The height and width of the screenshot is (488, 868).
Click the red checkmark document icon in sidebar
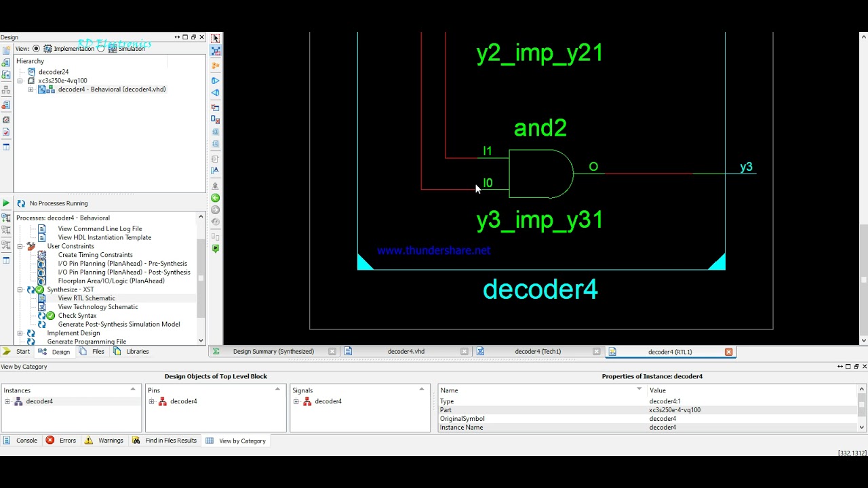click(6, 132)
